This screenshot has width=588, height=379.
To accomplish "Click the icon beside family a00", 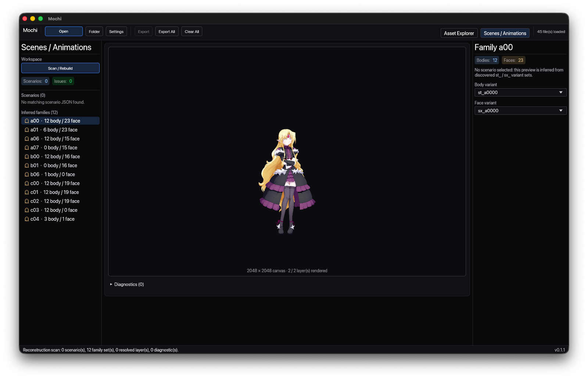I will [27, 121].
